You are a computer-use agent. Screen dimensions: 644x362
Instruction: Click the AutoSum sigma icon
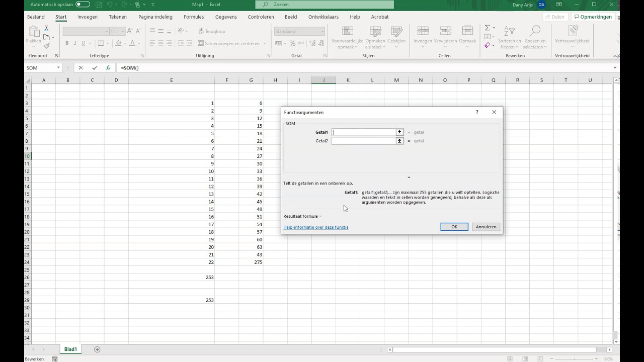tap(487, 28)
